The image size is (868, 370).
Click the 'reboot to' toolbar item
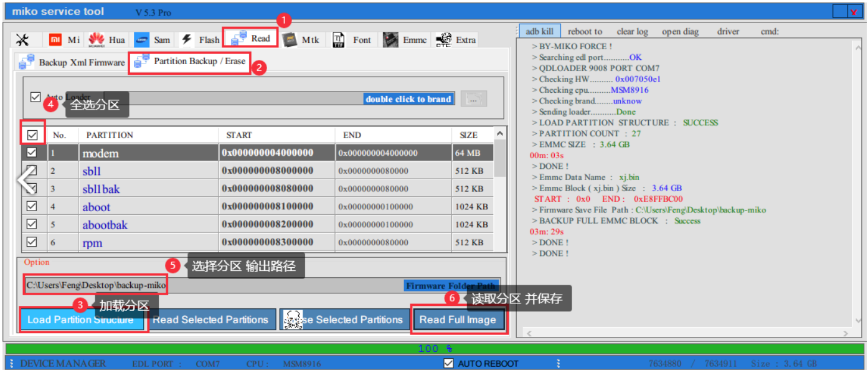585,32
